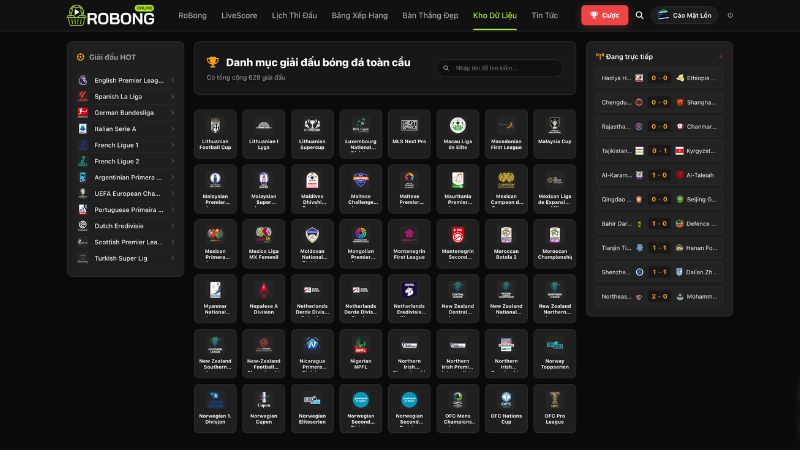800x450 pixels.
Task: Open the Nepalese A Division tile
Action: (x=264, y=298)
